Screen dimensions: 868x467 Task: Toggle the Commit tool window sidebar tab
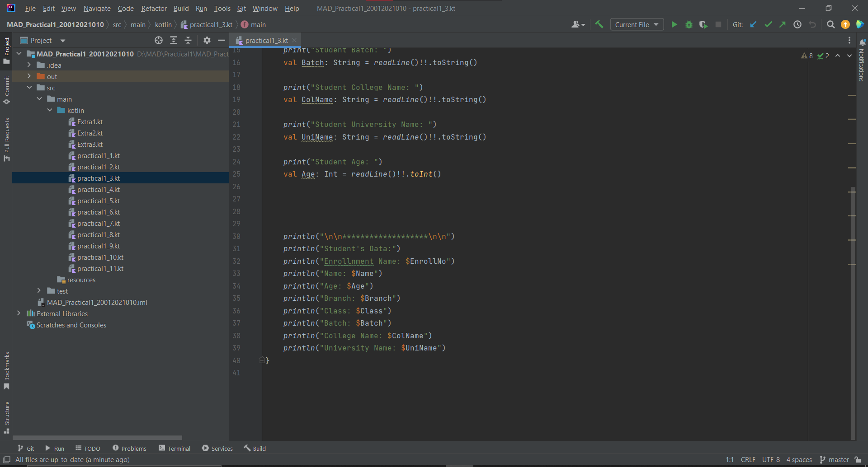7,90
